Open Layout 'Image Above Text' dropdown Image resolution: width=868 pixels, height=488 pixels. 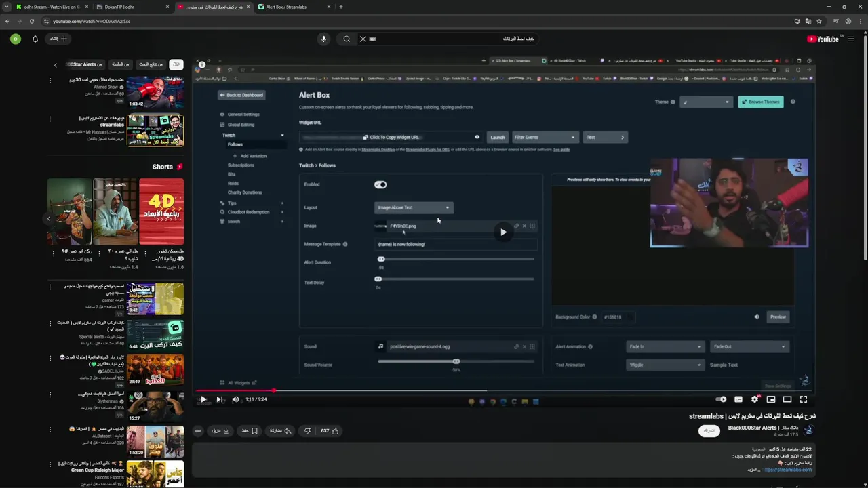click(x=413, y=207)
